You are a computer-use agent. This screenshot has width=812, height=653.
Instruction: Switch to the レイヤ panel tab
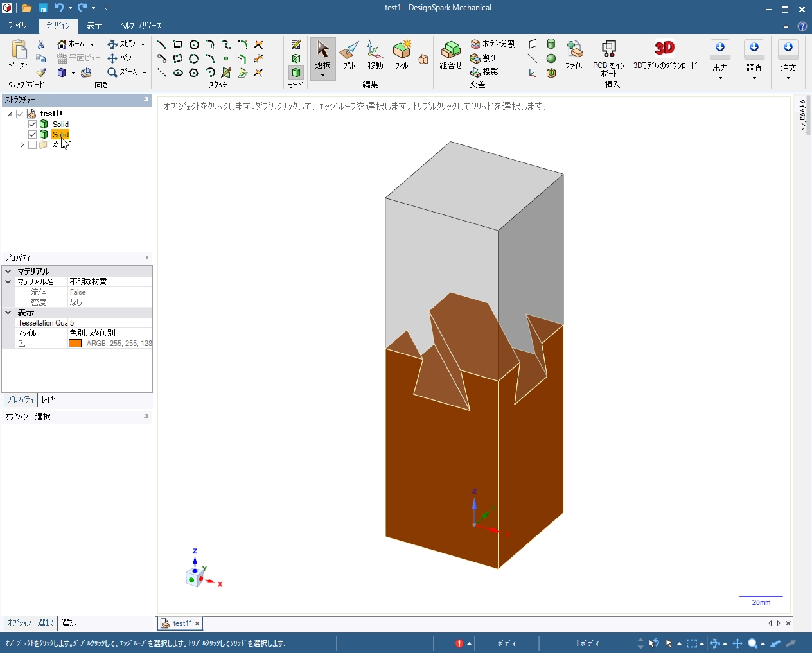coord(49,399)
